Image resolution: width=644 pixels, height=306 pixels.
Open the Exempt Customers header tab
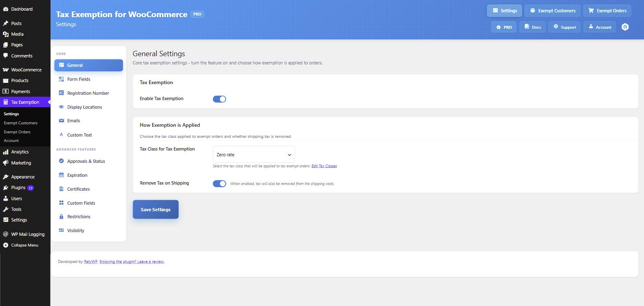(x=552, y=11)
